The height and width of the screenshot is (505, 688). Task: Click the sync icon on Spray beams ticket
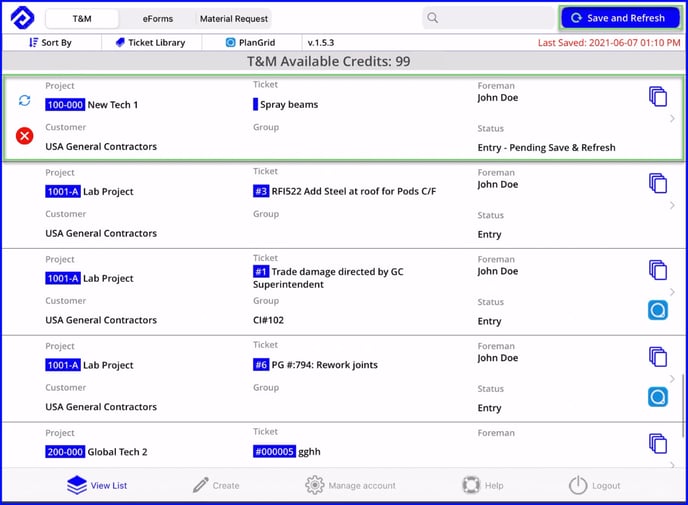(25, 100)
